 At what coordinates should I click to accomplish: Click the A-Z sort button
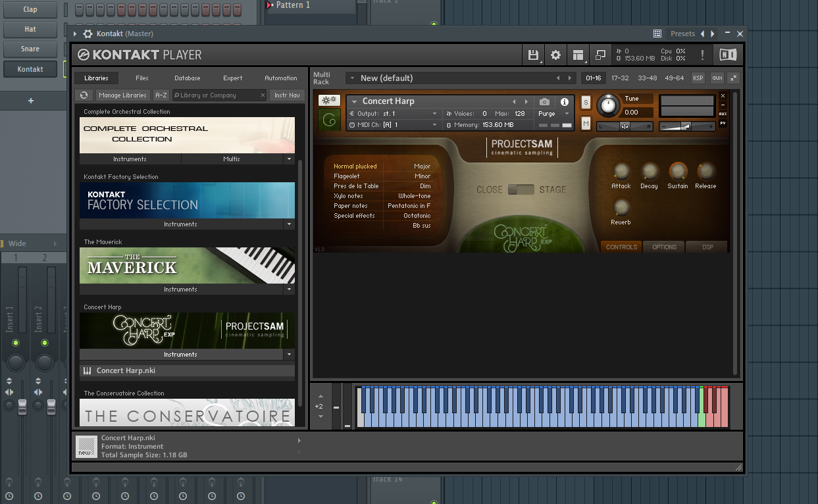pyautogui.click(x=161, y=95)
